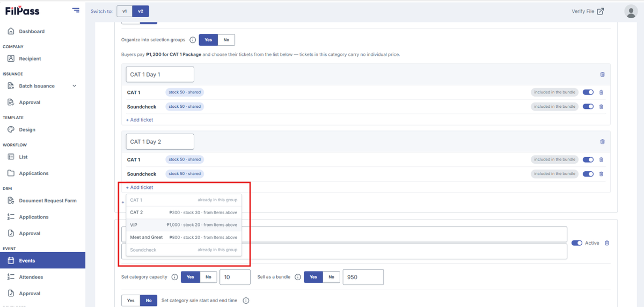Open the Verify File link text
The width and height of the screenshot is (644, 307).
click(x=583, y=11)
